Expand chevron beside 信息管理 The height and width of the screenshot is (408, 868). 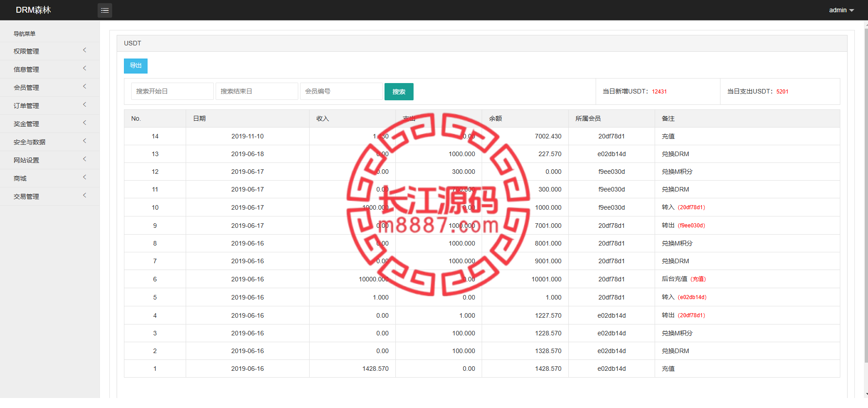(x=84, y=69)
